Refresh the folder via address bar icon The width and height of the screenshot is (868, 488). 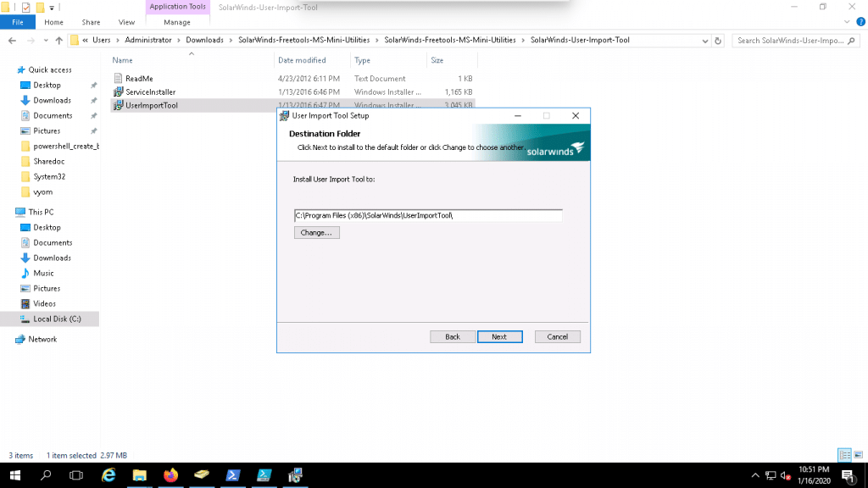pos(718,40)
